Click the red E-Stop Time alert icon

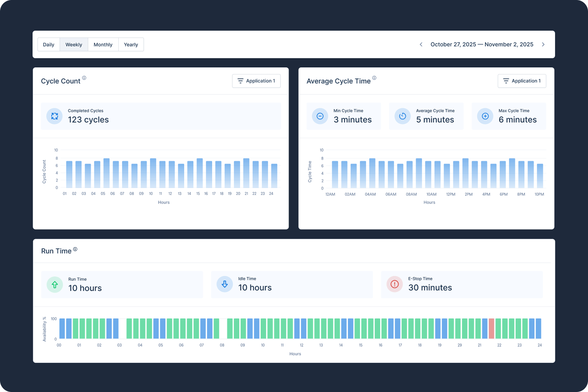pos(395,284)
